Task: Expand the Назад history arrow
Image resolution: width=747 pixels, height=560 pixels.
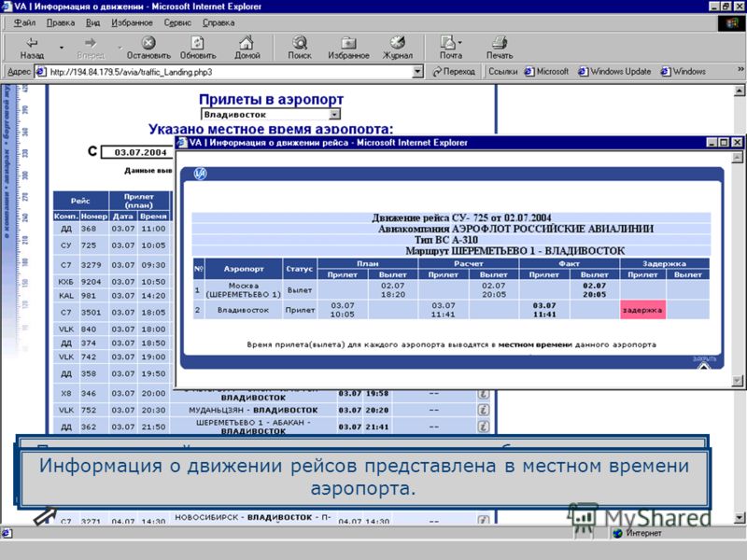Action: tap(62, 48)
